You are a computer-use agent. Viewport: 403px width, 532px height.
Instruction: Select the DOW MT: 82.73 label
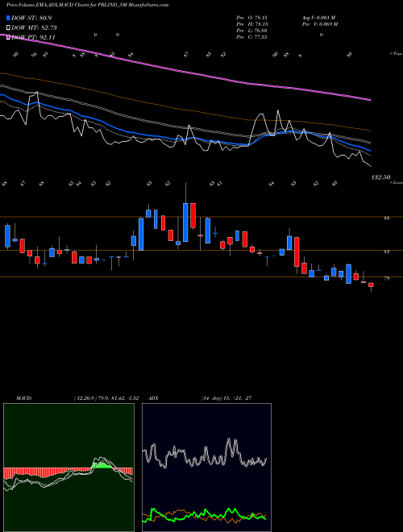click(34, 28)
